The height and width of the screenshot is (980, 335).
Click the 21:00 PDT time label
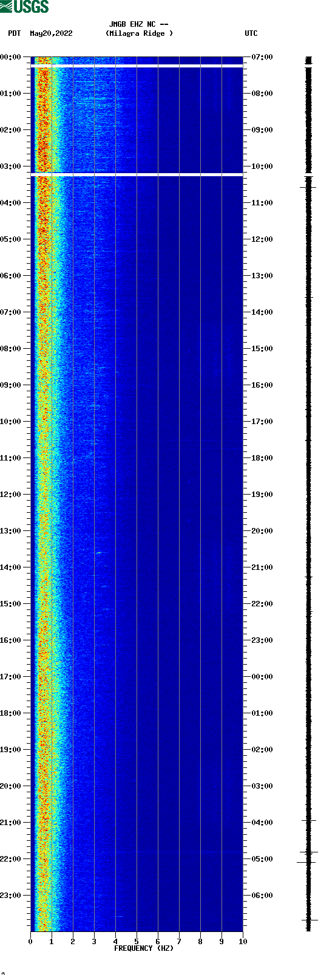[x=11, y=823]
